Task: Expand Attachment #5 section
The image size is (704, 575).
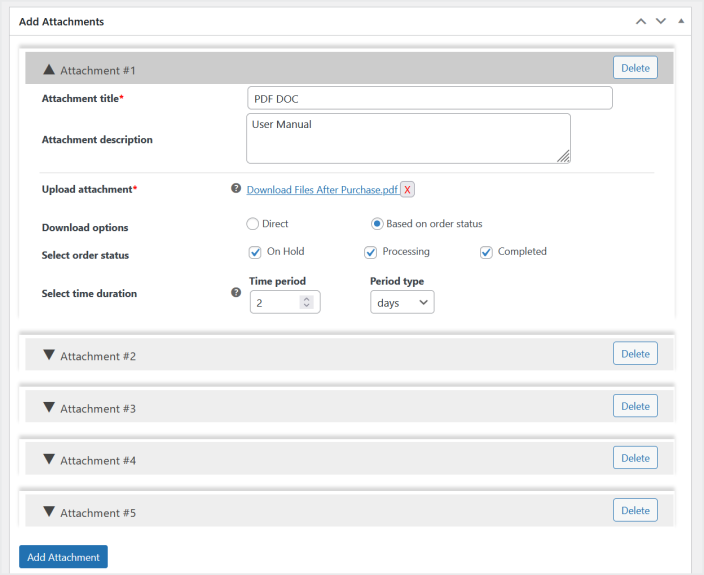Action: click(x=49, y=511)
